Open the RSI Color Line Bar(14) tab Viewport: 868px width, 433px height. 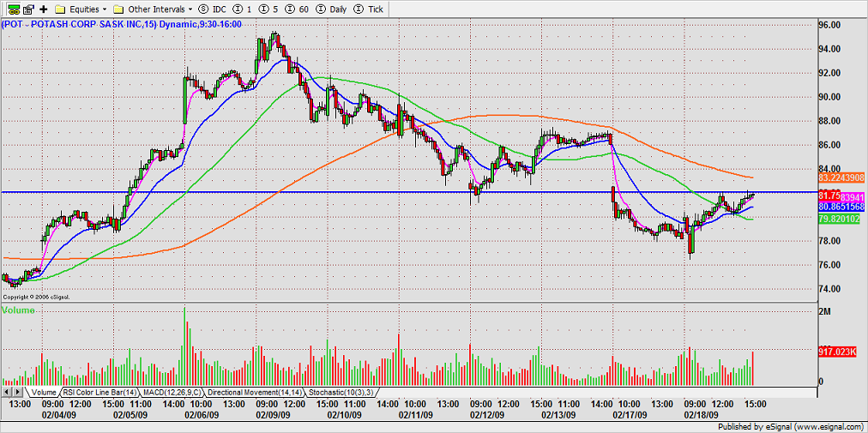(x=99, y=392)
